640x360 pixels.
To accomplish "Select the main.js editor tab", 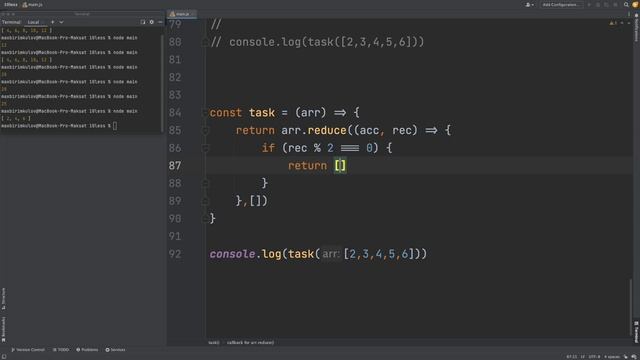I will pos(182,14).
